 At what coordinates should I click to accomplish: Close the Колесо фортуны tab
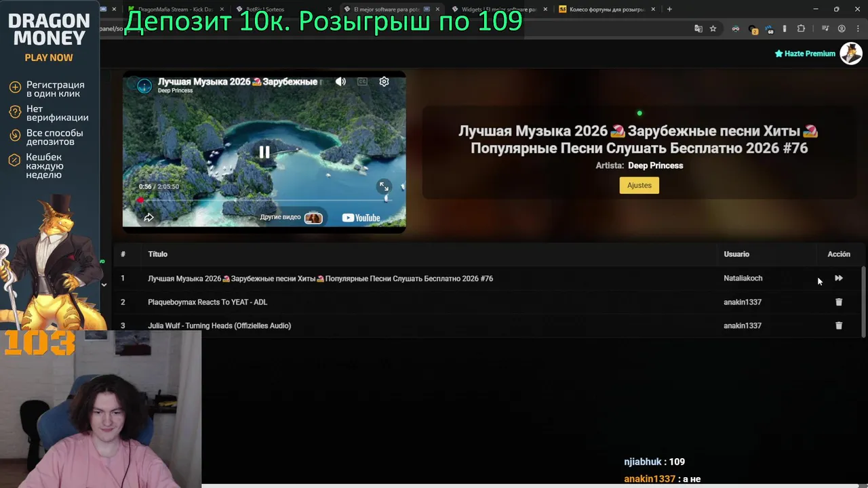click(652, 9)
